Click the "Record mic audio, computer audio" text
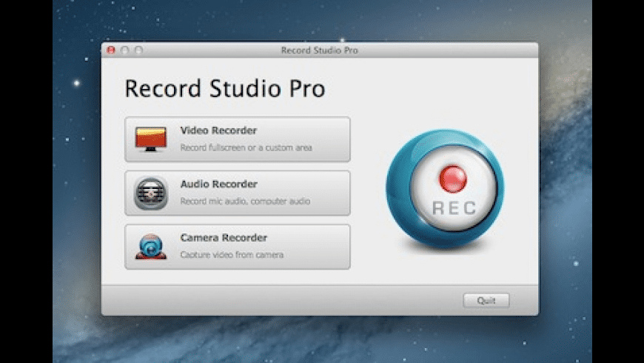This screenshot has height=363, width=644. [245, 201]
